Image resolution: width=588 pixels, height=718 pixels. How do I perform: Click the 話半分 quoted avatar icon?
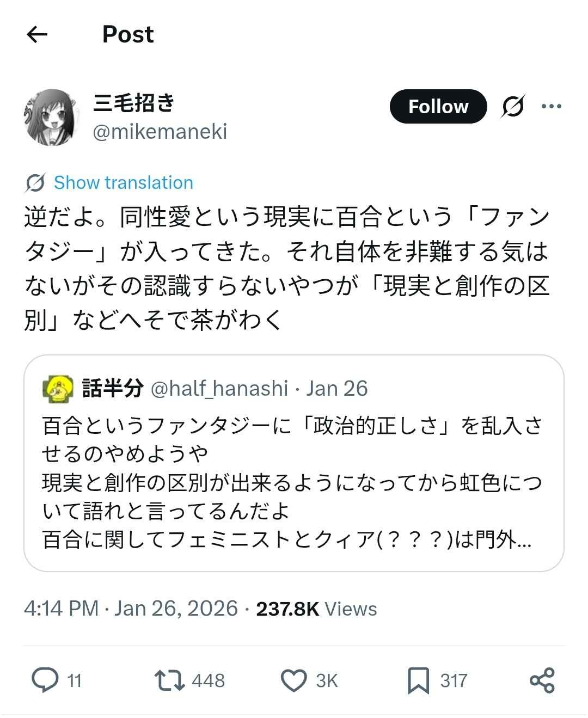tap(58, 389)
